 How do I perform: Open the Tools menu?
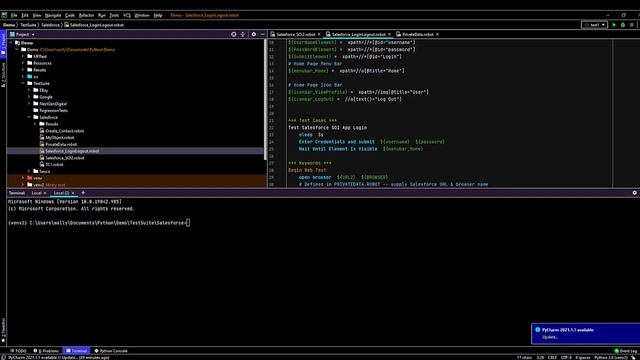(114, 15)
